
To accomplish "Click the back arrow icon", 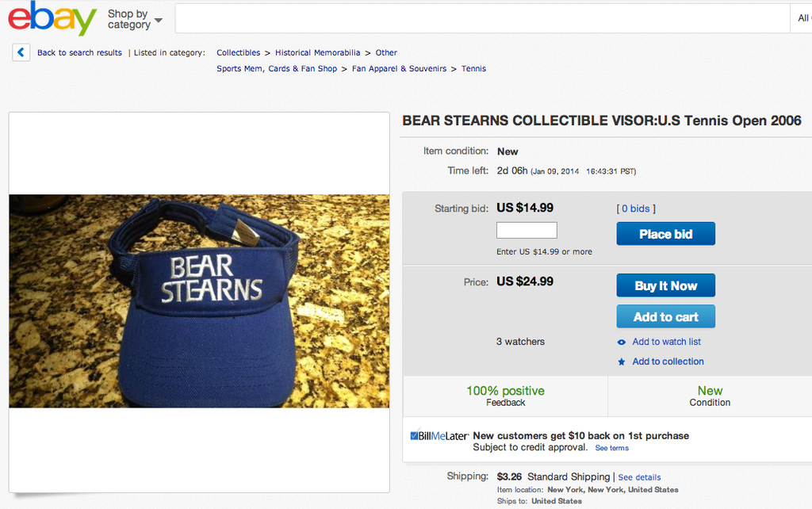I will pos(21,53).
